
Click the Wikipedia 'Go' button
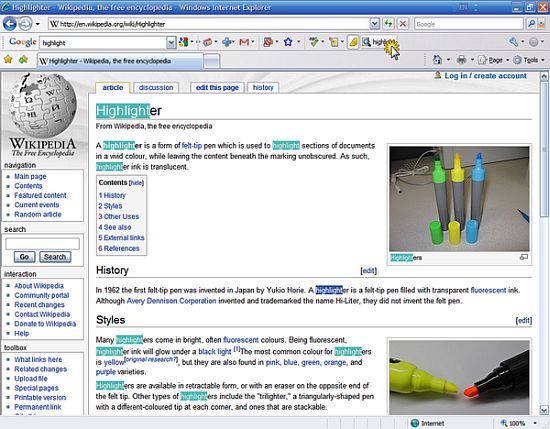24,257
